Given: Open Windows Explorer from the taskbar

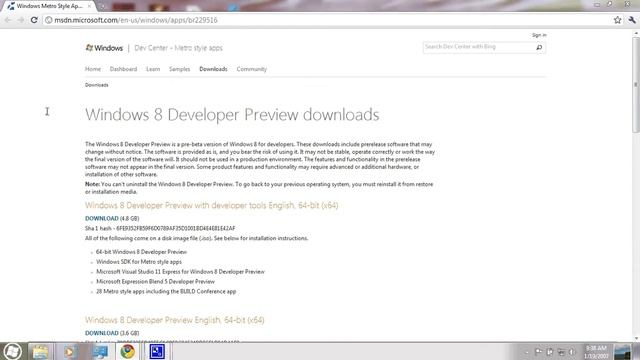Looking at the screenshot, I should pyautogui.click(x=40, y=351).
